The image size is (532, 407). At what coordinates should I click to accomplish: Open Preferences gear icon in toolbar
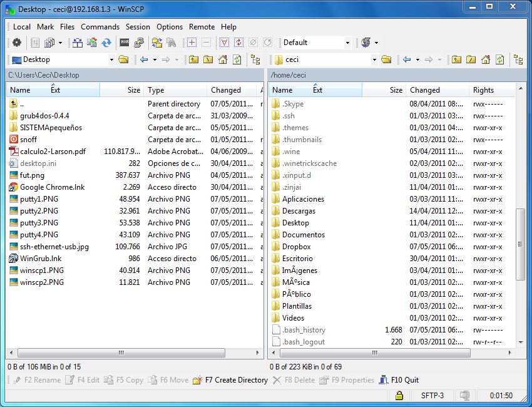click(17, 43)
